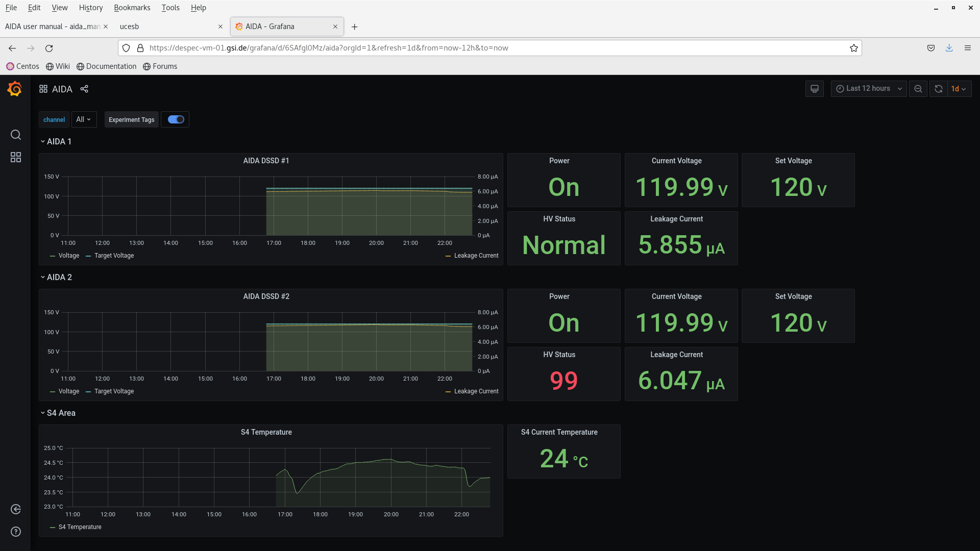The height and width of the screenshot is (551, 980).
Task: Open AIDA DSSD #1 panel title menu
Action: pyautogui.click(x=266, y=161)
